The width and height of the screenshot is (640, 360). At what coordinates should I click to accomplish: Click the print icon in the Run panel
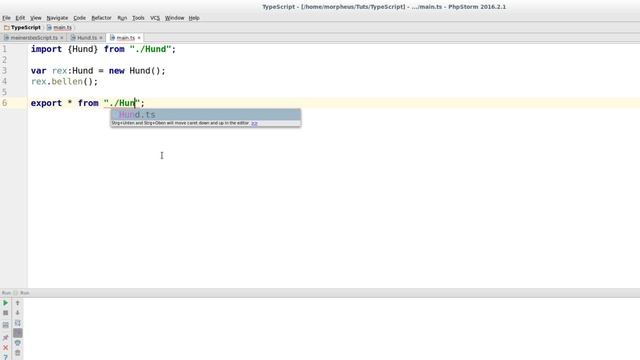18,343
